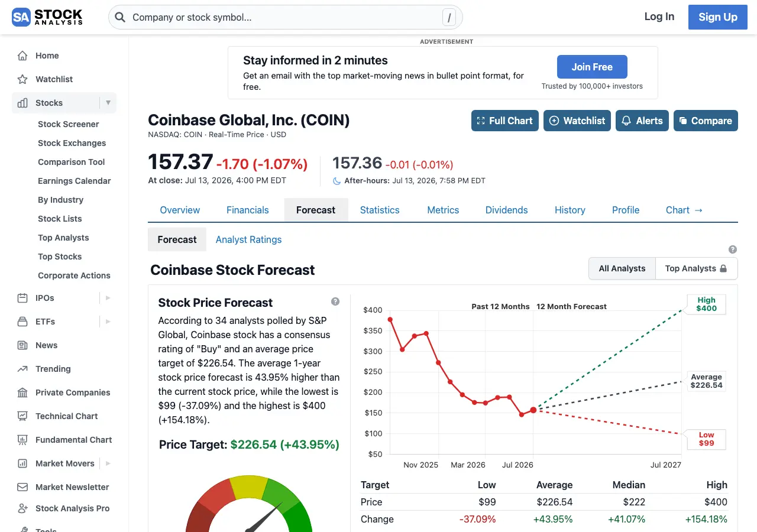Click the search magnifier icon
The height and width of the screenshot is (532, 757).
coord(120,17)
